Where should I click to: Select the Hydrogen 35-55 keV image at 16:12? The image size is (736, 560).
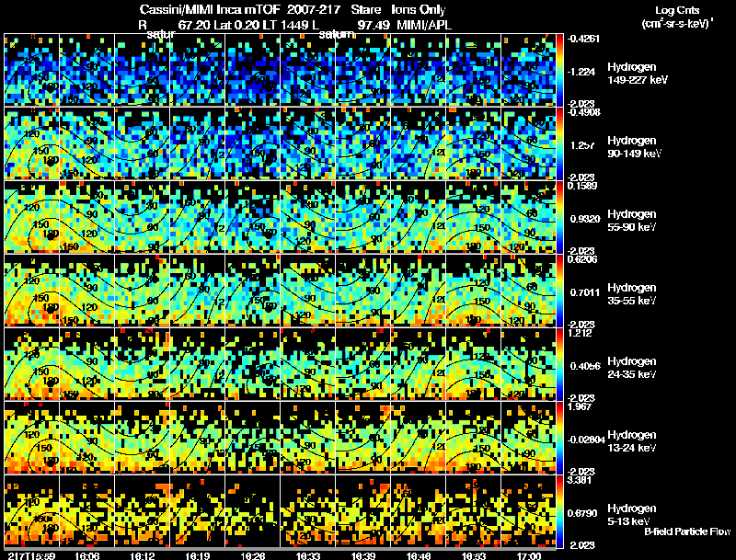(143, 291)
